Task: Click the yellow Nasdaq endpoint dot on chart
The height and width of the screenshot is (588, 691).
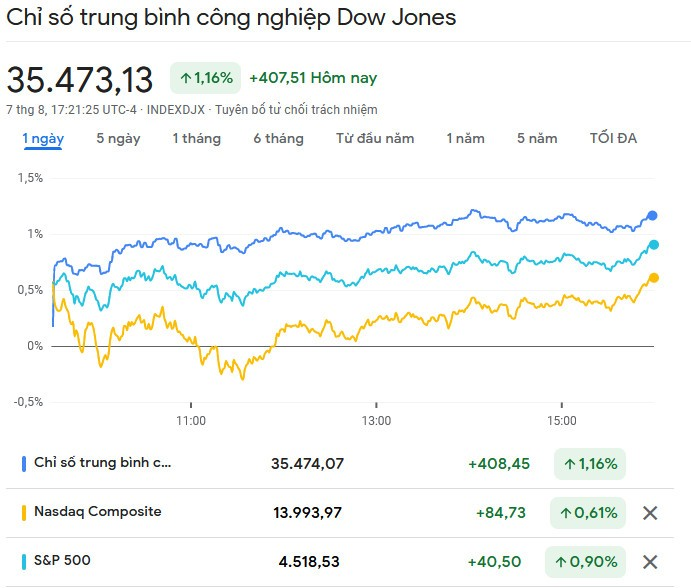Action: (x=654, y=278)
